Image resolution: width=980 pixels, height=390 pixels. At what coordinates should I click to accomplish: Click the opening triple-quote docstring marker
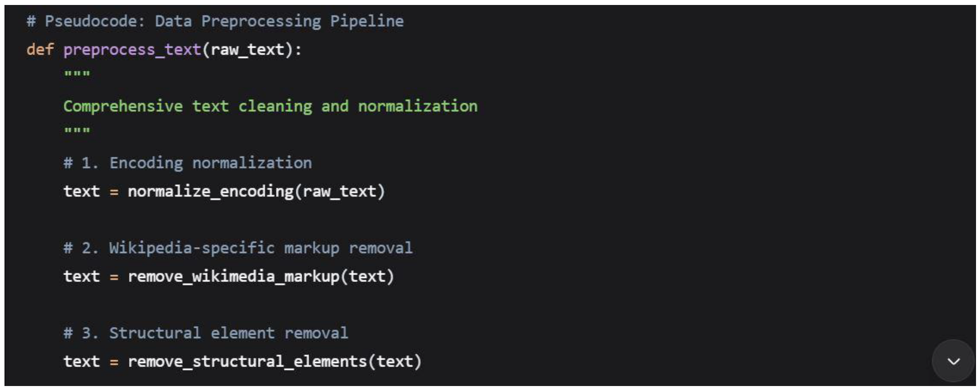[x=77, y=75]
